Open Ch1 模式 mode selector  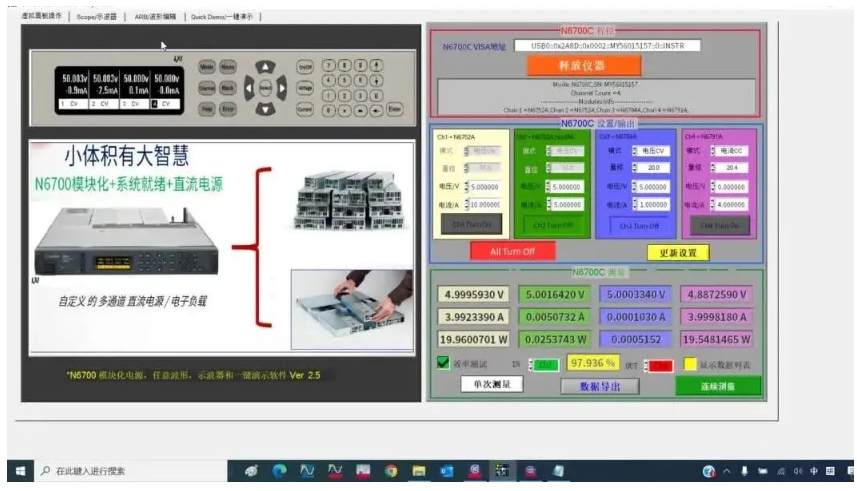click(x=484, y=151)
